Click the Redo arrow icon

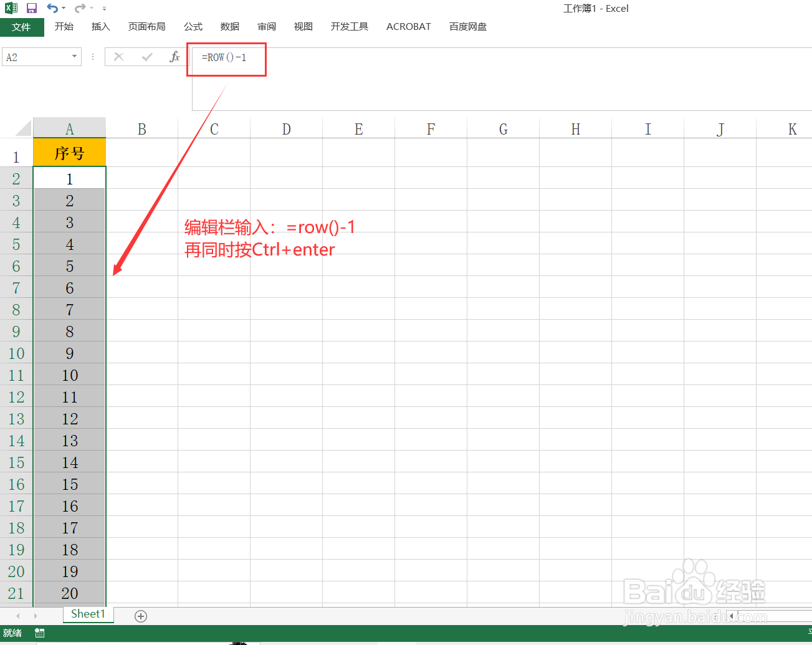[x=80, y=8]
